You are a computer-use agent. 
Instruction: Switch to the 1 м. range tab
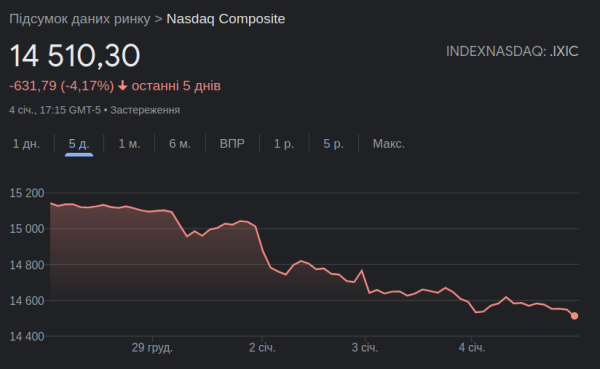(129, 144)
